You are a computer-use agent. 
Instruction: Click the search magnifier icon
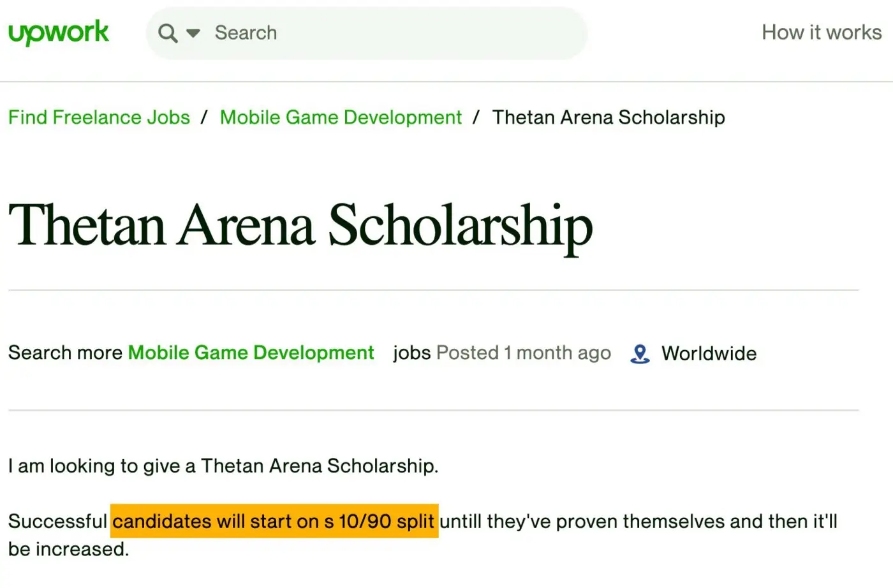click(168, 33)
